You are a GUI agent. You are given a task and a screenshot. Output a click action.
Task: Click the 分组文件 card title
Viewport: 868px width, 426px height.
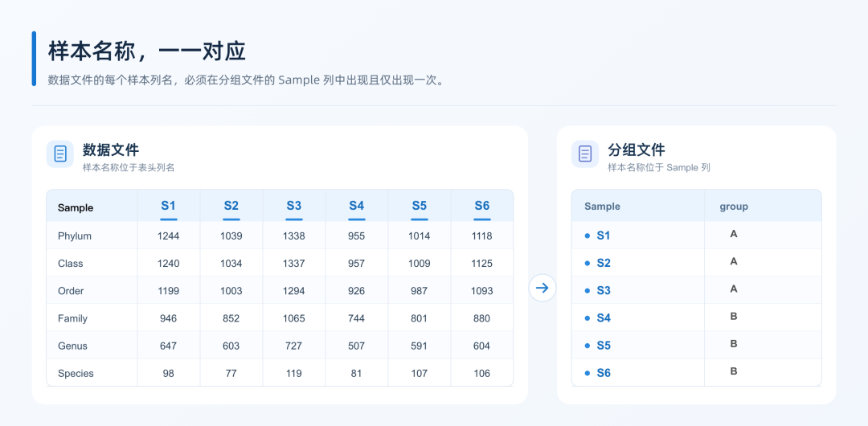636,150
